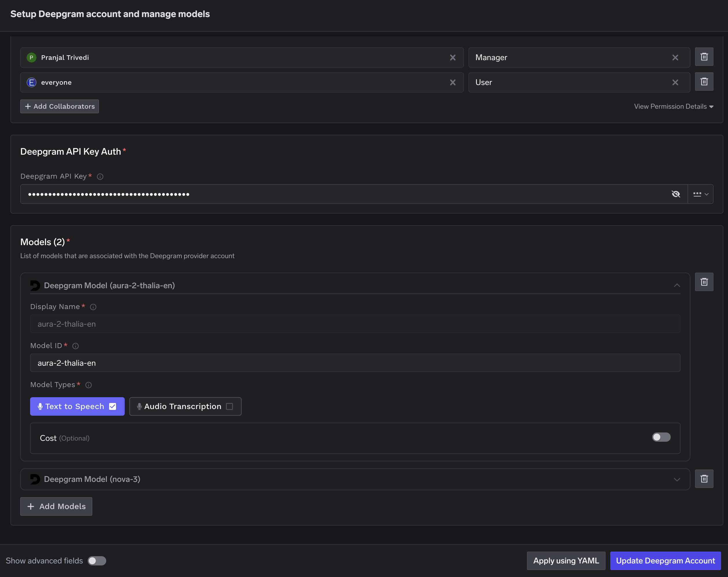Screen dimensions: 728x577
Task: Open the Model Types info tooltip
Action: click(x=89, y=385)
